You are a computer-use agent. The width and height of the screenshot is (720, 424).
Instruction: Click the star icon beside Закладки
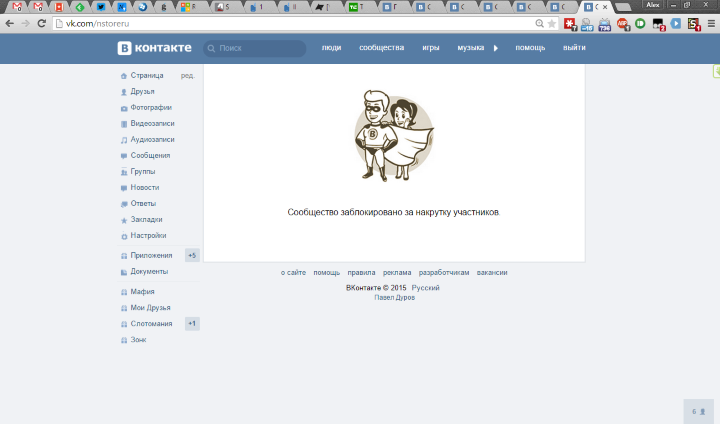124,220
